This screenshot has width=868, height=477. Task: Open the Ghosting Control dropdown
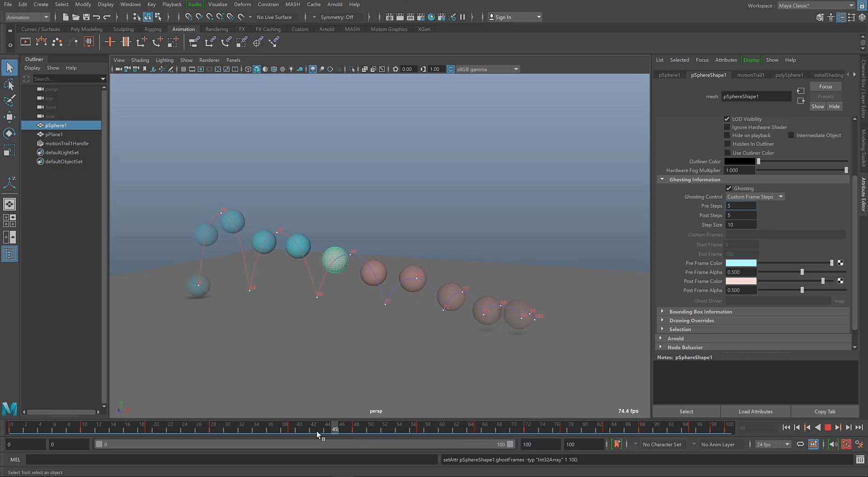[x=755, y=196]
